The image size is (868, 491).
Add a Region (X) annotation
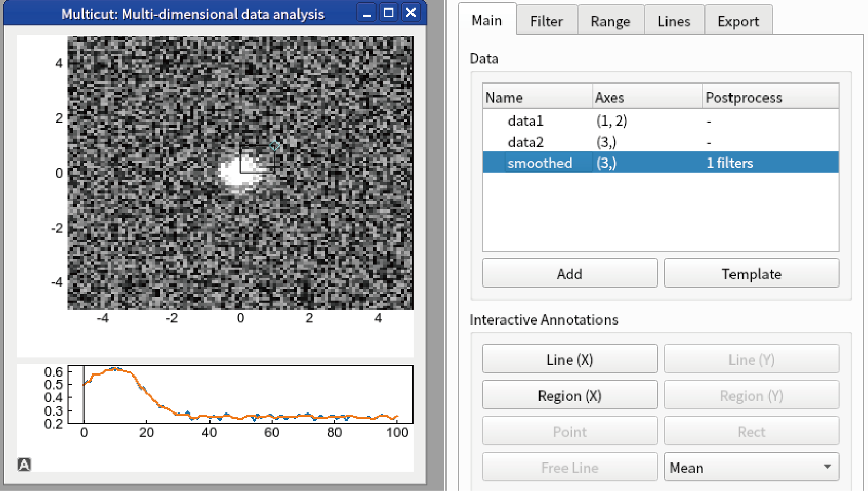[x=570, y=396]
